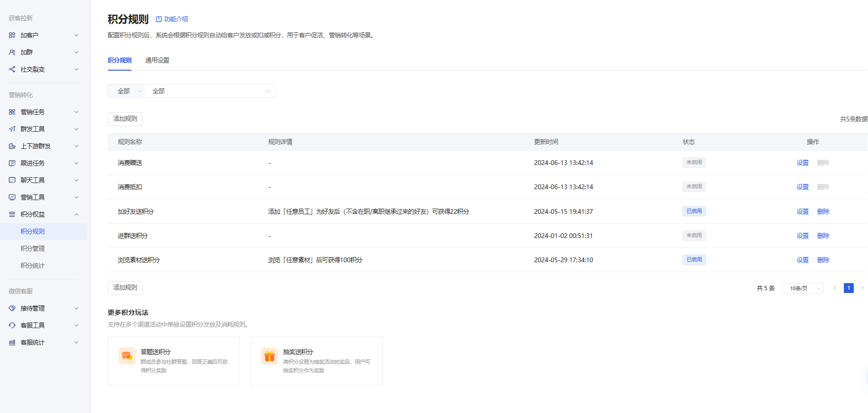Click the 营销工具 icon
Viewport: 868px width, 413px height.
click(12, 197)
